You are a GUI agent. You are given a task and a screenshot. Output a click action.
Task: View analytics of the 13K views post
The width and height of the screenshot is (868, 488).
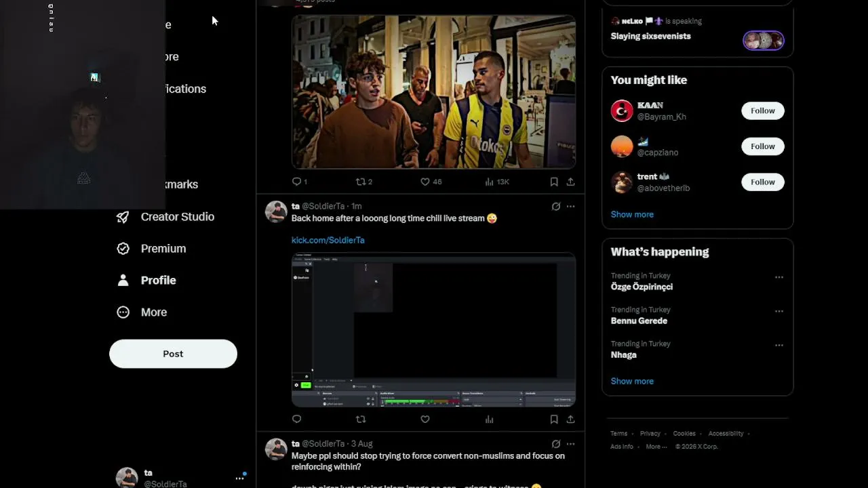tap(497, 182)
